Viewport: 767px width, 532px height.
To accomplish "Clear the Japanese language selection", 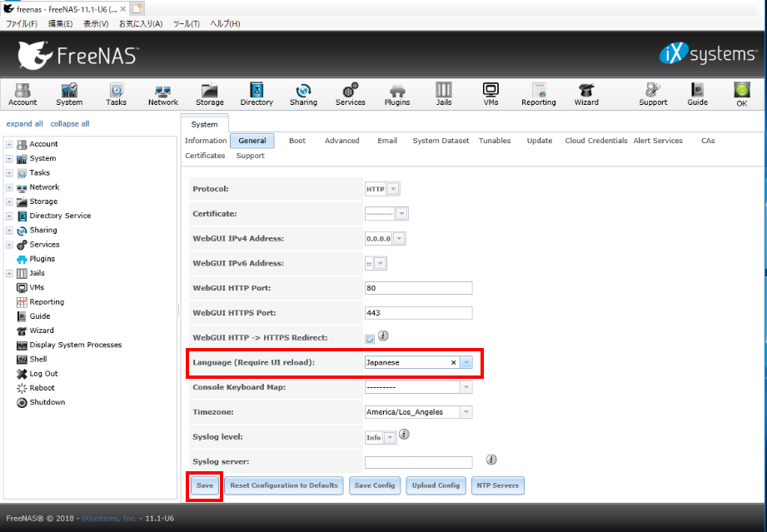I will tap(453, 362).
